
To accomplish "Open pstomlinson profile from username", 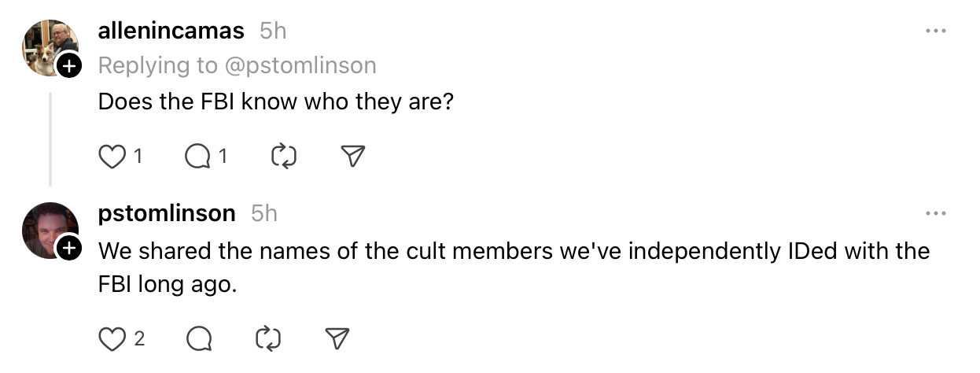I will click(x=167, y=213).
